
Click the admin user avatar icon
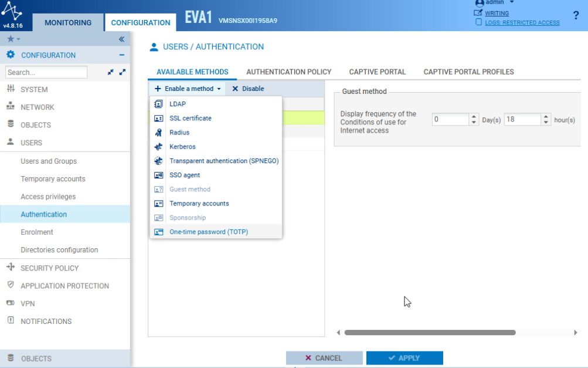pos(479,3)
